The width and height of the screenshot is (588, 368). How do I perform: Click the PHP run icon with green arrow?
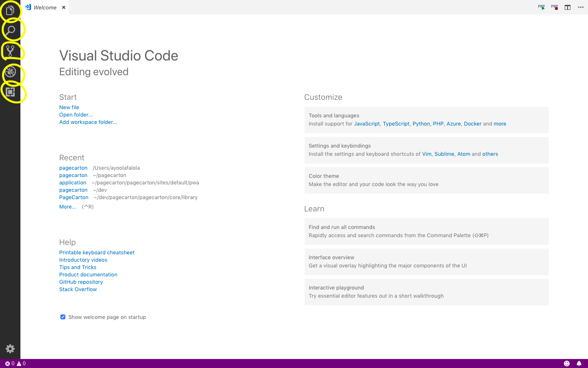(541, 7)
